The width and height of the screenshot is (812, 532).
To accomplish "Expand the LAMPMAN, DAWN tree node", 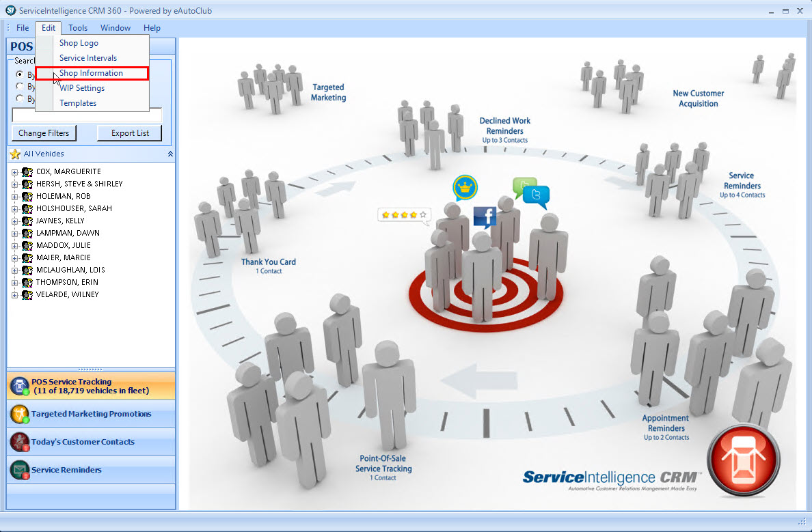I will (14, 234).
